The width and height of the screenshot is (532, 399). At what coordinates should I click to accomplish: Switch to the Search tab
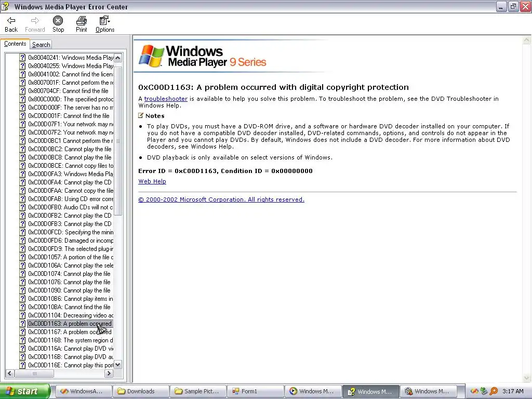point(41,45)
